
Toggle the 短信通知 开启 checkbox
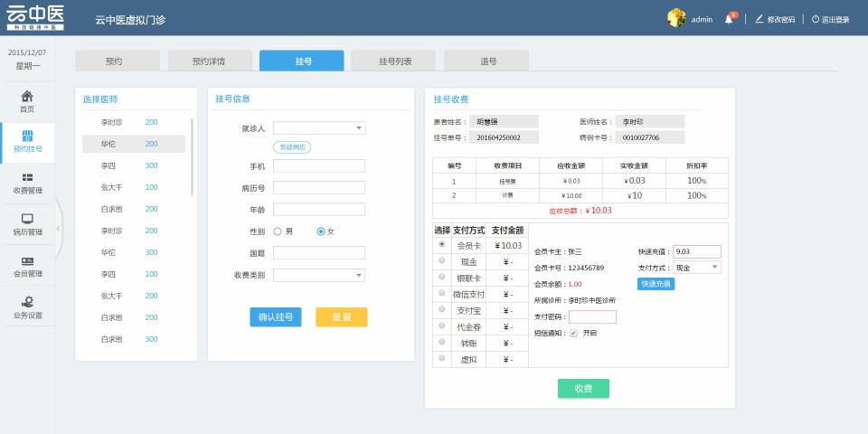tap(573, 333)
